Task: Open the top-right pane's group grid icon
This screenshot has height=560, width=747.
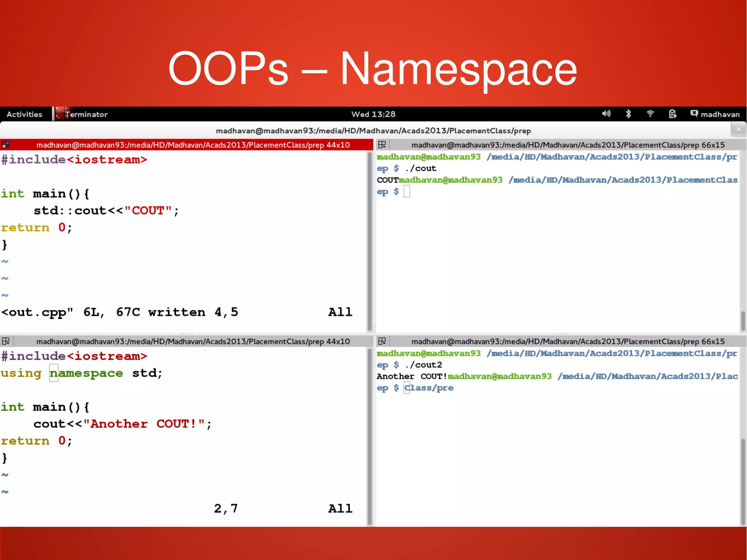Action: 382,145
